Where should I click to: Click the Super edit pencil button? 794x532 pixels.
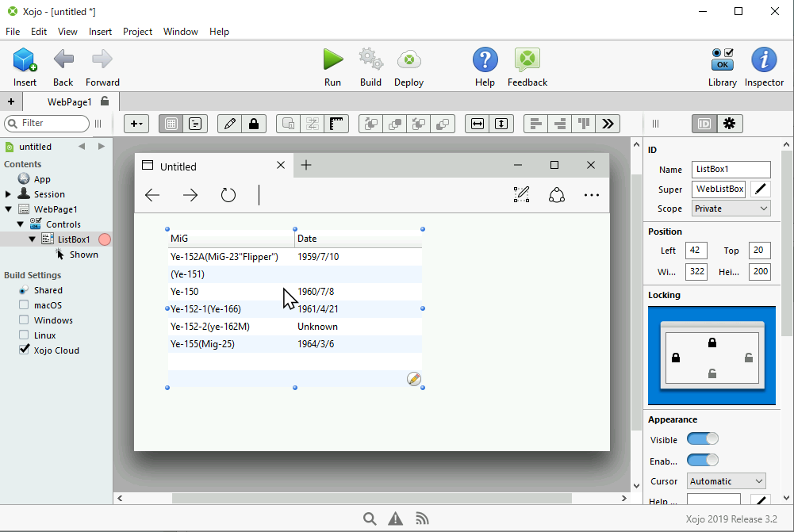[x=760, y=189]
